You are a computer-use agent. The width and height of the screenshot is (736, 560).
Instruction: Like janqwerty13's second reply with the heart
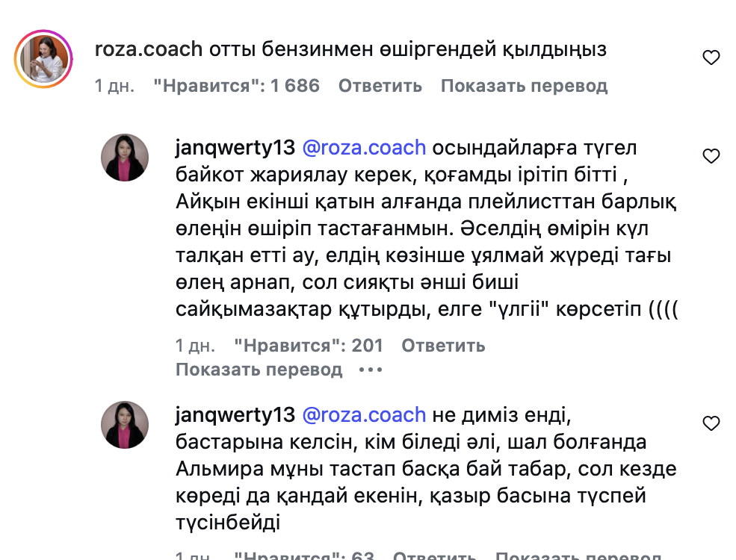711,423
